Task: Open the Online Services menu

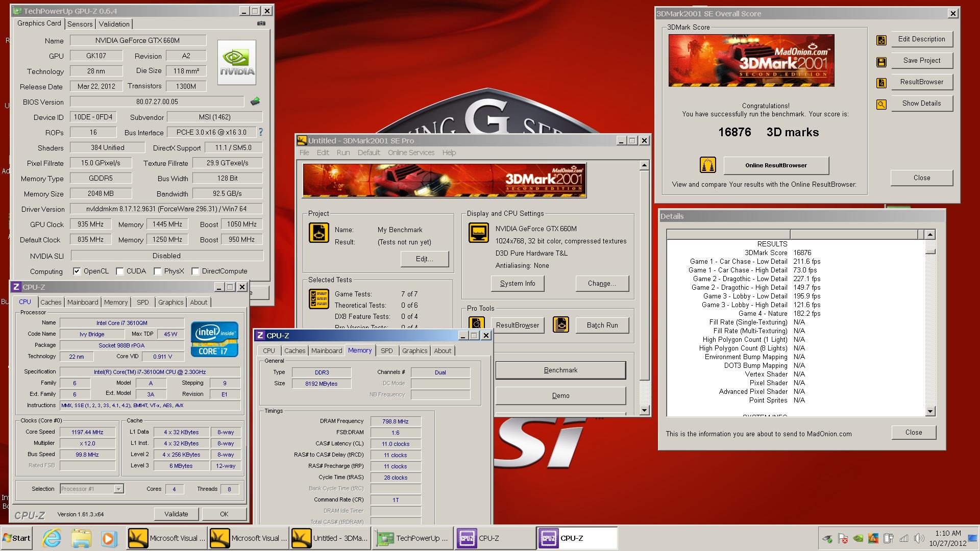Action: [411, 153]
